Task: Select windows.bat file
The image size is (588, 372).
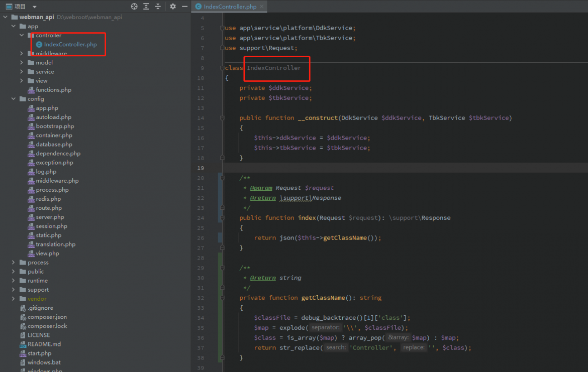Action: coord(44,362)
